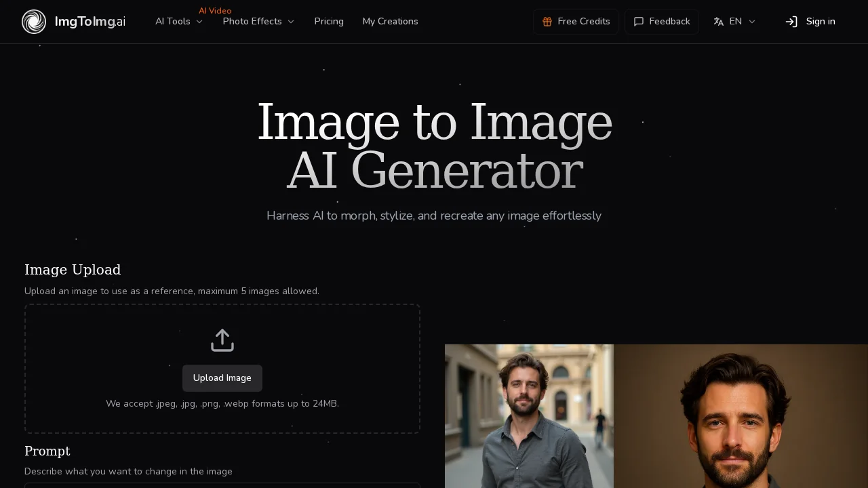The image size is (868, 488).
Task: Click the sign-in arrow icon
Action: pyautogui.click(x=791, y=22)
